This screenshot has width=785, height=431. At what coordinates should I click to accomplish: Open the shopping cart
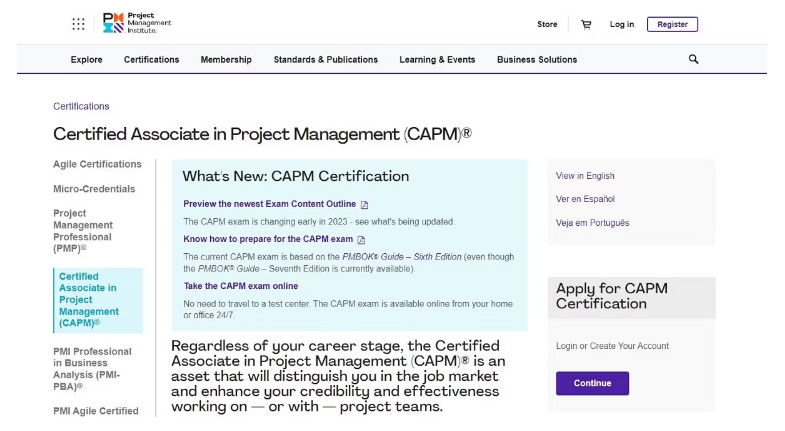click(586, 25)
